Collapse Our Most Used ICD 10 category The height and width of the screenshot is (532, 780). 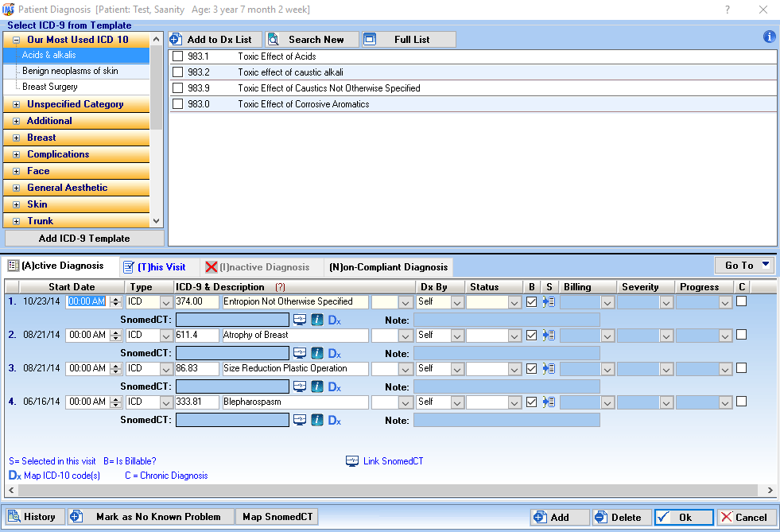pyautogui.click(x=17, y=40)
